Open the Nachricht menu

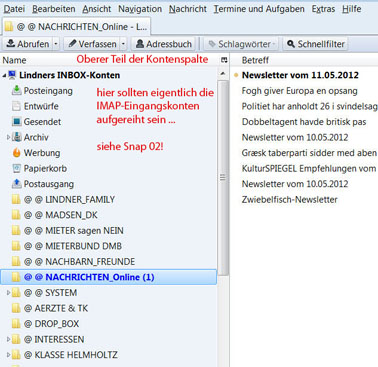188,9
